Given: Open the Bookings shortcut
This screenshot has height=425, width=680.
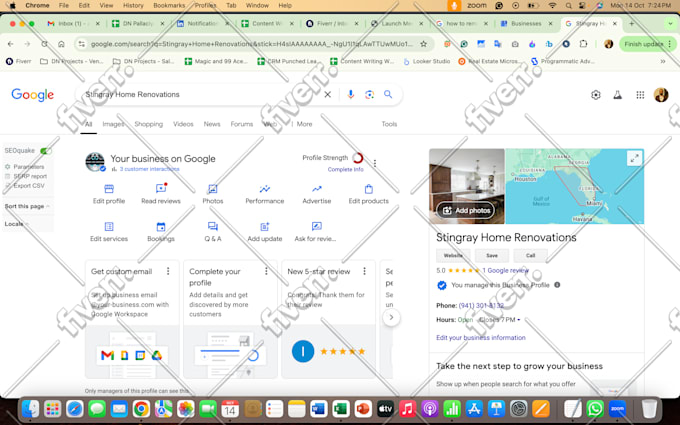Looking at the screenshot, I should [161, 232].
